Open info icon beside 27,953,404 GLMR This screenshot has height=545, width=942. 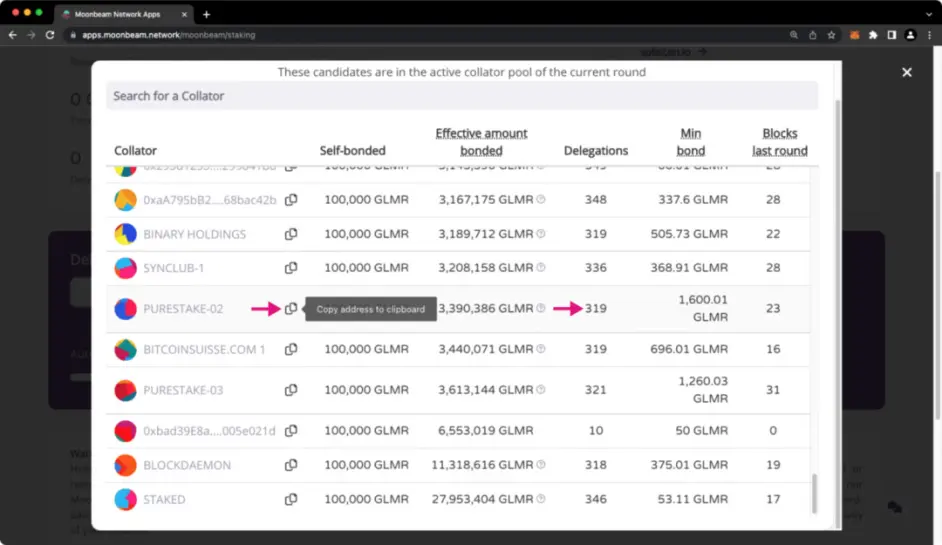pos(541,499)
